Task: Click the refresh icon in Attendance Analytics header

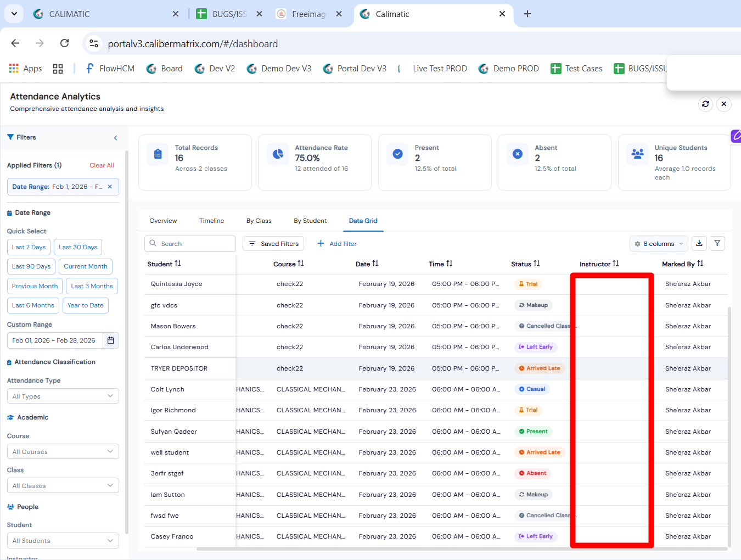Action: coord(705,104)
